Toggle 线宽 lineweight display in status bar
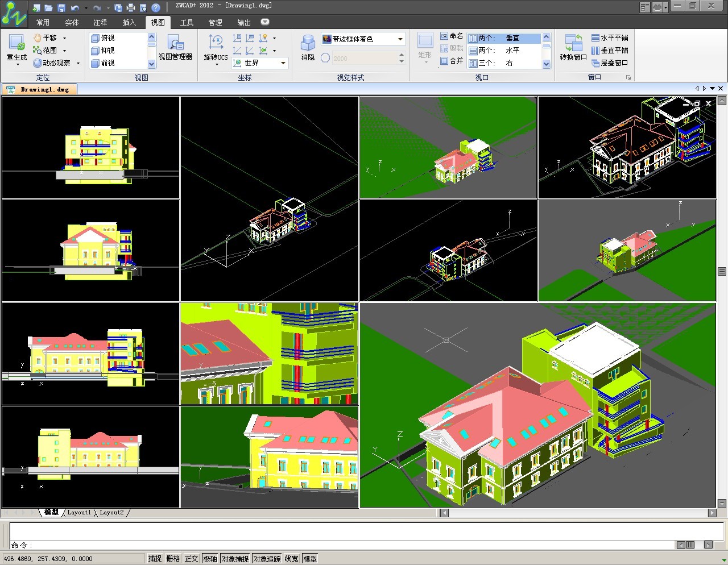The image size is (728, 565). pos(291,559)
